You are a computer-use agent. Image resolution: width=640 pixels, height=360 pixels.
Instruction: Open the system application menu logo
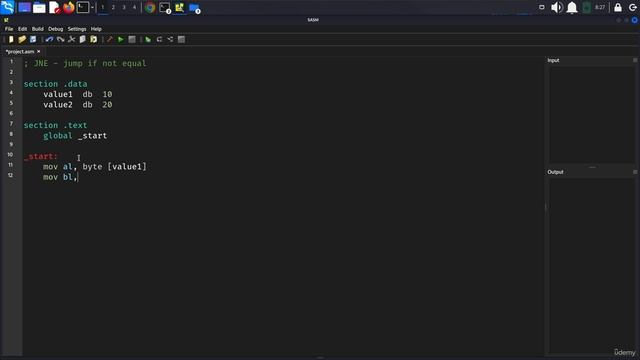click(x=7, y=7)
